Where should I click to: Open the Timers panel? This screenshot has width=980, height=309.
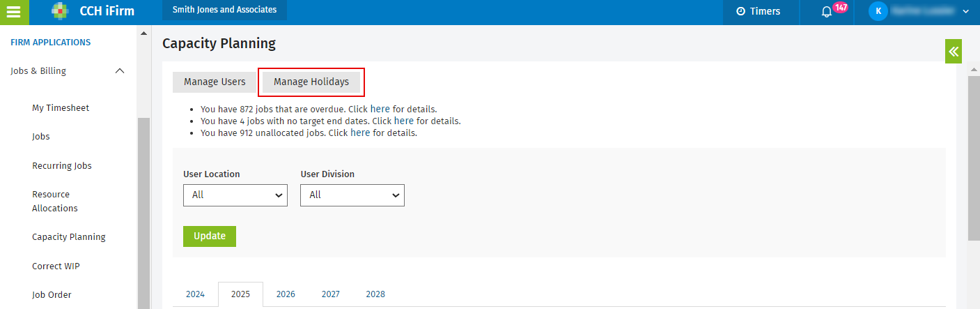[x=759, y=11]
